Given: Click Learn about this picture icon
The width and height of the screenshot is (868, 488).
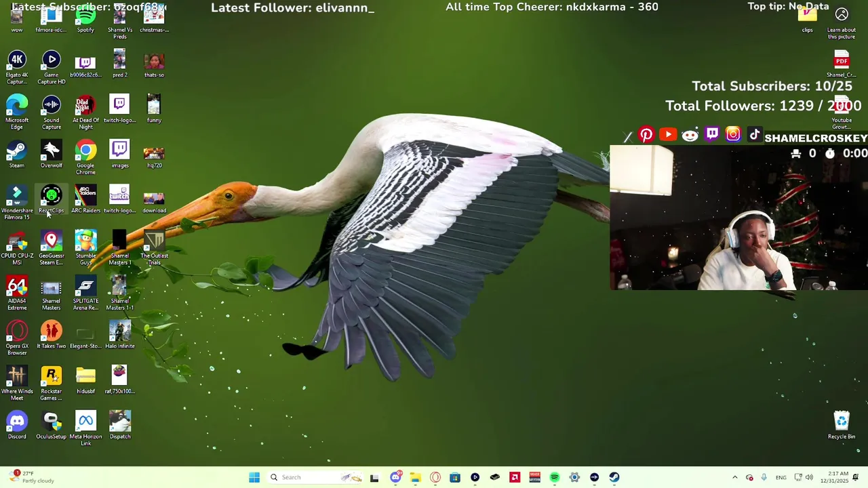Looking at the screenshot, I should 842,22.
